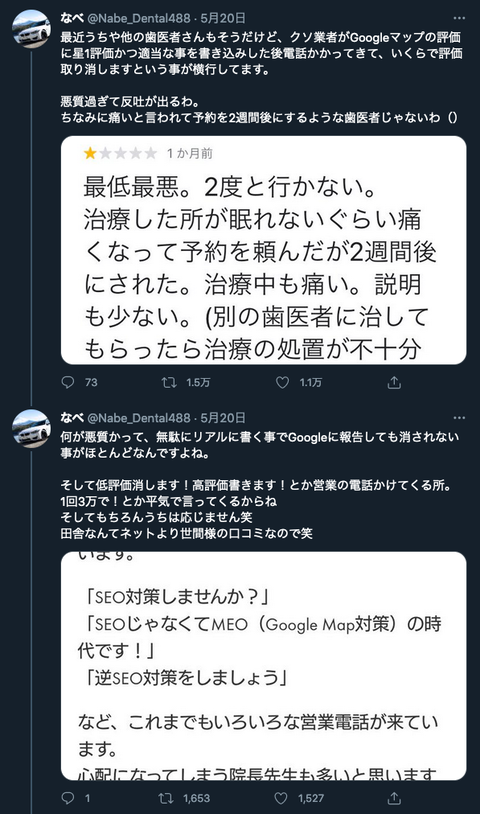Open the one-star review image attachment
The height and width of the screenshot is (814, 480).
(x=264, y=250)
